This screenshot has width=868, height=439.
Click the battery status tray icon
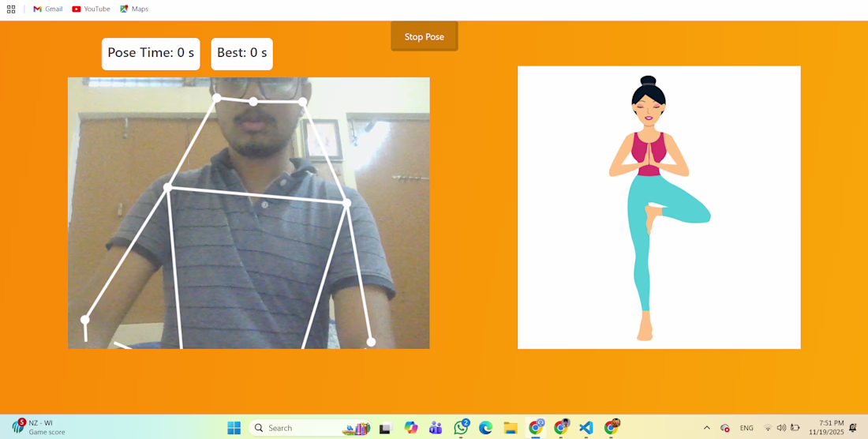tap(795, 428)
